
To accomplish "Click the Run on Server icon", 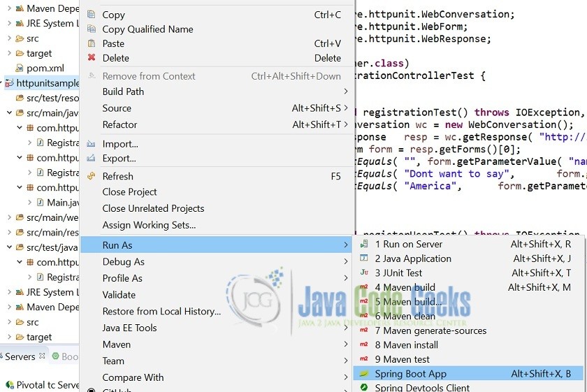I will pyautogui.click(x=364, y=244).
